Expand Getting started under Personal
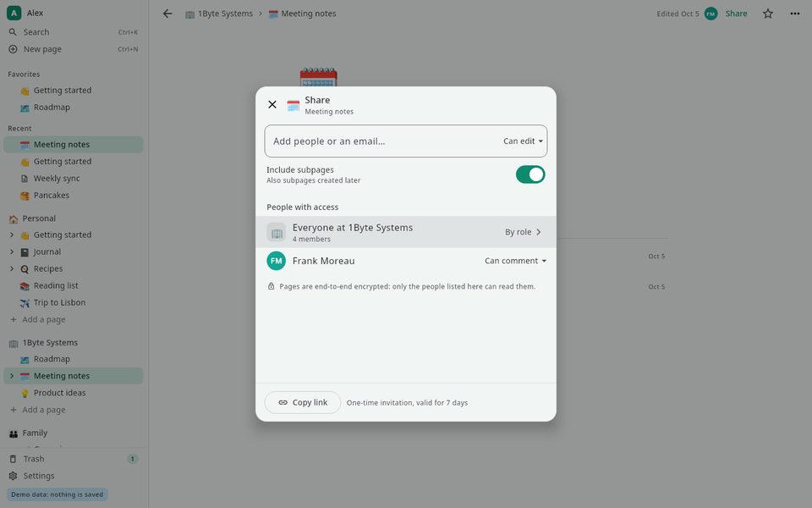The width and height of the screenshot is (812, 508). tap(12, 235)
